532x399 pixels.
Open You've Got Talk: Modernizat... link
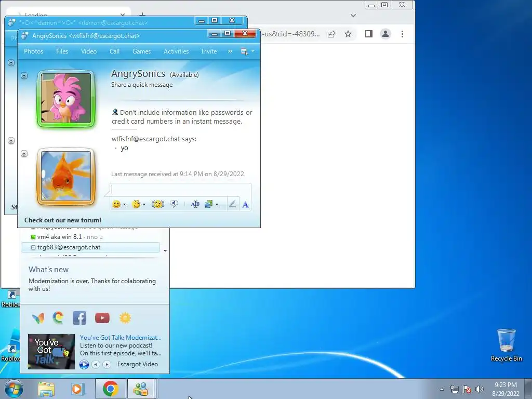click(x=121, y=338)
